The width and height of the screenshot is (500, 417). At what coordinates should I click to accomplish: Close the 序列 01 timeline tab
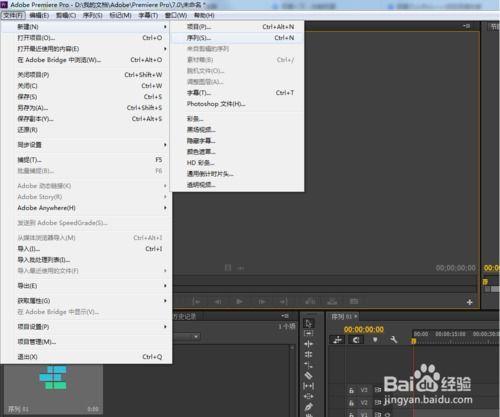(356, 316)
